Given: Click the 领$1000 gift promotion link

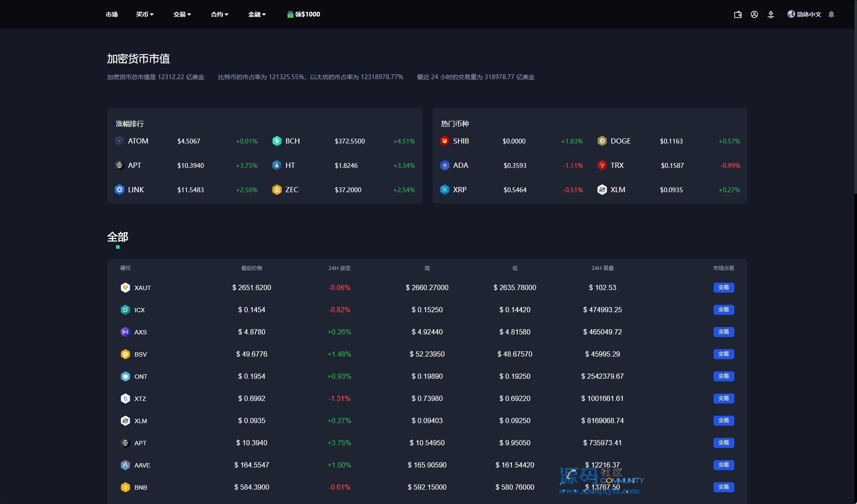Looking at the screenshot, I should [x=304, y=14].
